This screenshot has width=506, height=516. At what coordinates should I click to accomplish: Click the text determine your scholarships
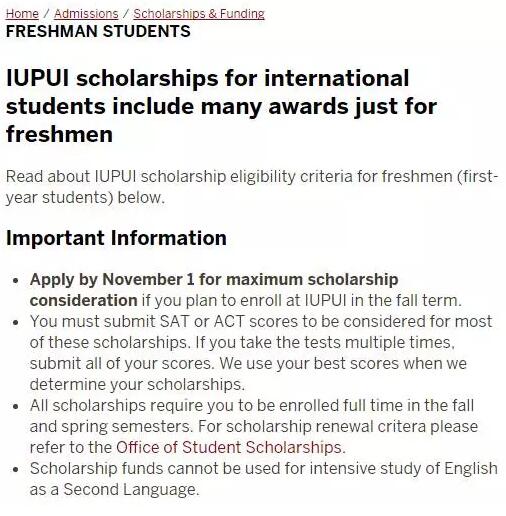(137, 385)
